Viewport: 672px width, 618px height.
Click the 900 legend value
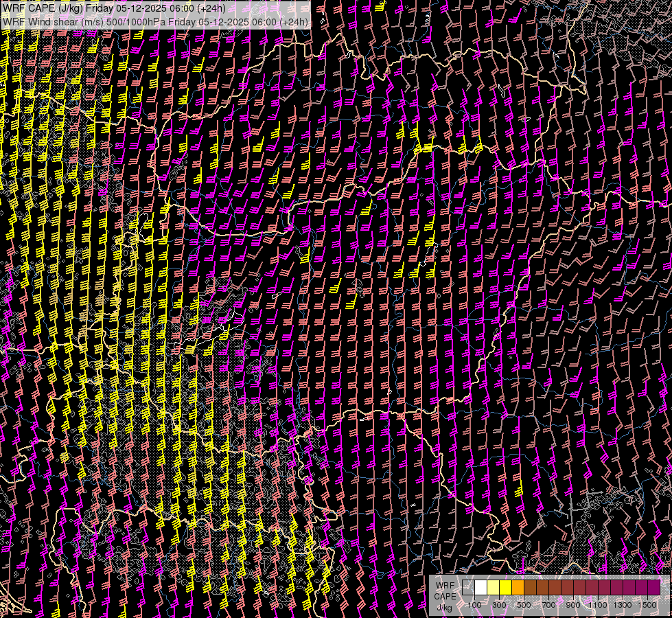573,605
